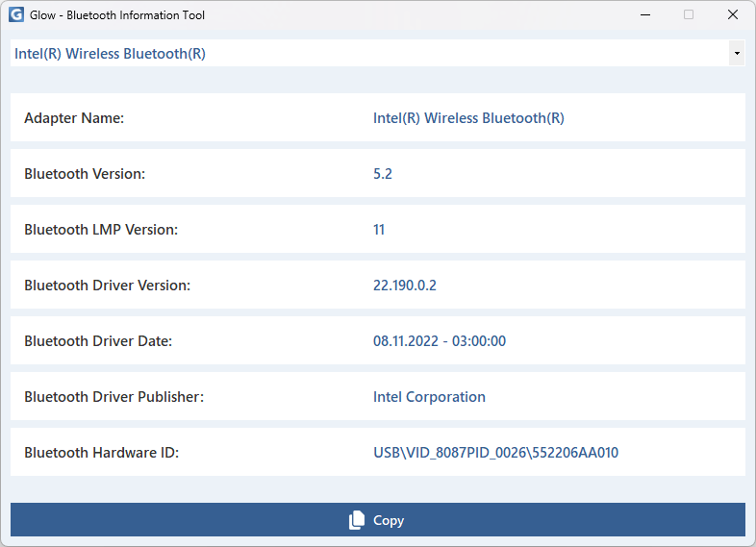Click the Bluetooth Driver Version label

(108, 286)
